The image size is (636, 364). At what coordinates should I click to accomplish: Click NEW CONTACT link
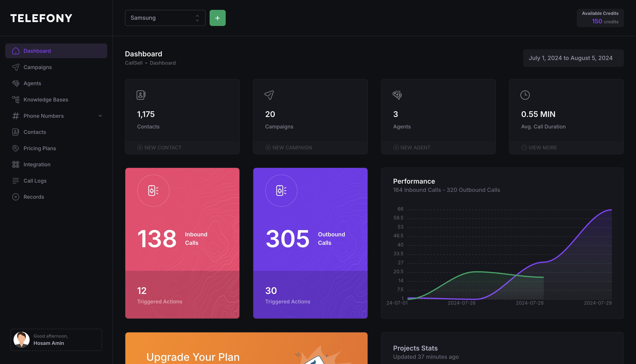[160, 148]
